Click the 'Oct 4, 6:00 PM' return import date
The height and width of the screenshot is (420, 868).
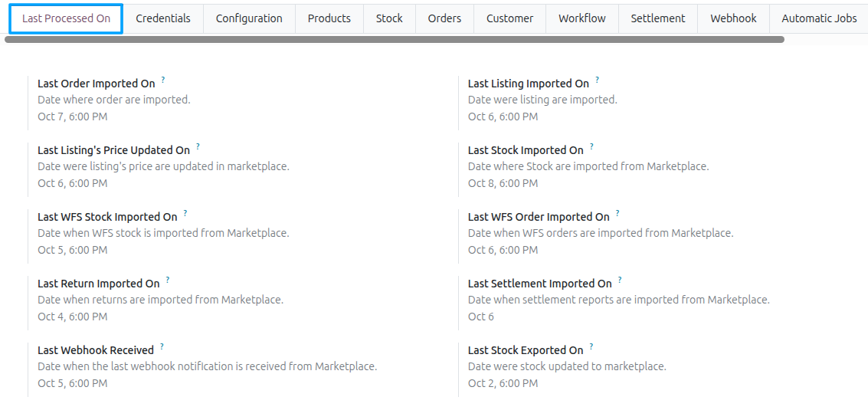click(73, 317)
